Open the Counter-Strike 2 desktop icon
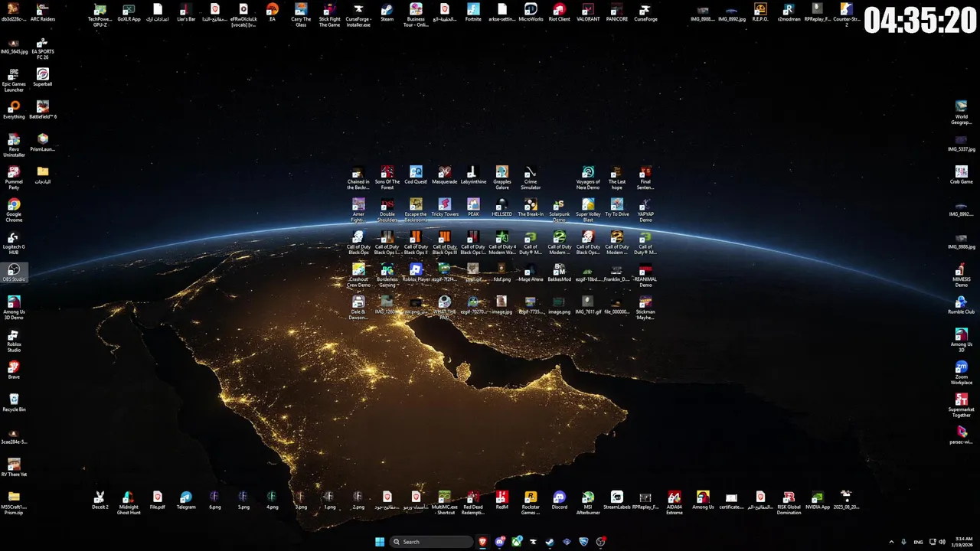The width and height of the screenshot is (980, 551). 846,15
